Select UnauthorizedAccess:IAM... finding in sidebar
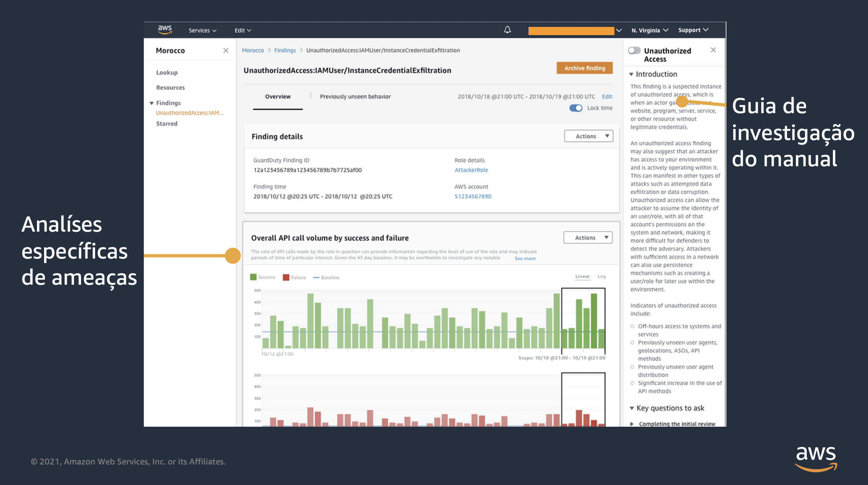The width and height of the screenshot is (868, 485). pos(189,113)
